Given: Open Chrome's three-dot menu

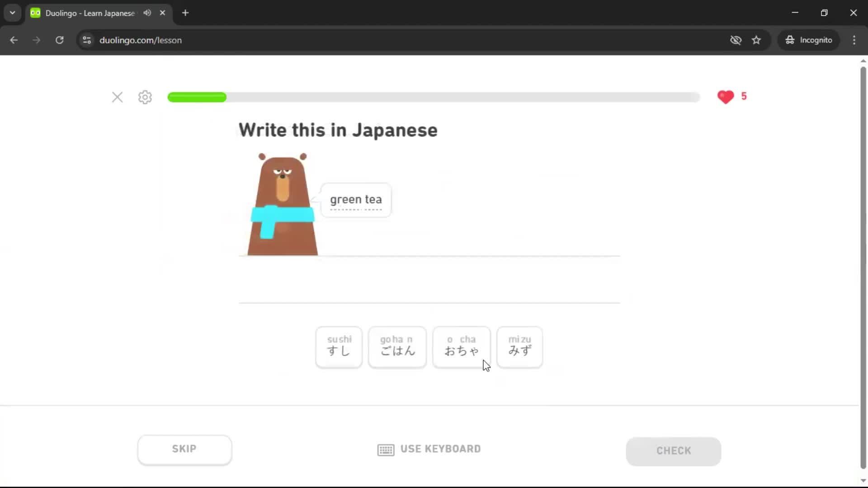Looking at the screenshot, I should coord(854,40).
